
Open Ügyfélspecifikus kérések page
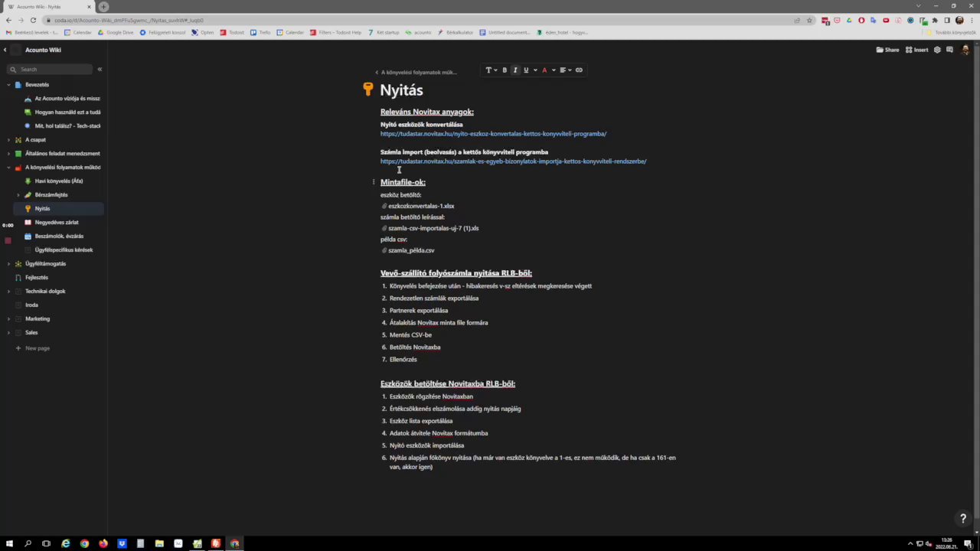(64, 250)
